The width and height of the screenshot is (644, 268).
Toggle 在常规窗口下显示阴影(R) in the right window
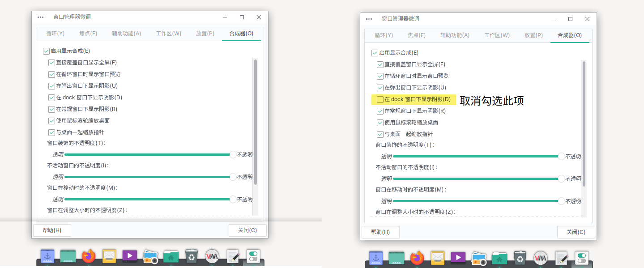pyautogui.click(x=411, y=111)
